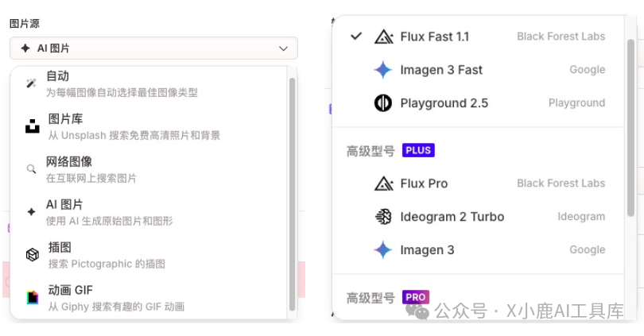644x336 pixels.
Task: Click the 在互联网上搜索图片 description
Action: (91, 179)
